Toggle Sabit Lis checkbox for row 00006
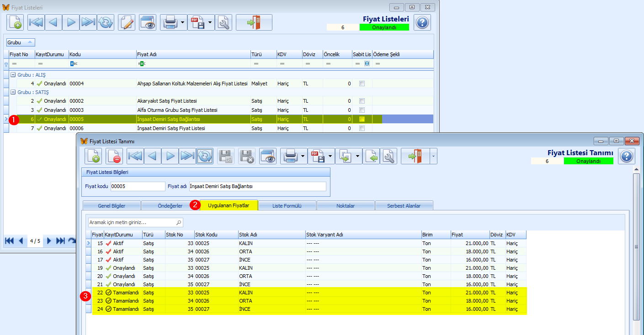The width and height of the screenshot is (644, 335). 362,128
